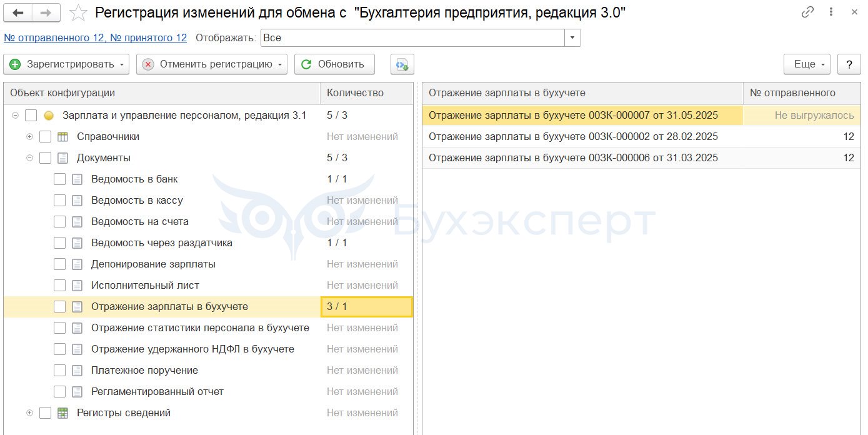Viewport: 868px width, 435px height.
Task: Tick the Справочники checkbox
Action: coord(45,137)
